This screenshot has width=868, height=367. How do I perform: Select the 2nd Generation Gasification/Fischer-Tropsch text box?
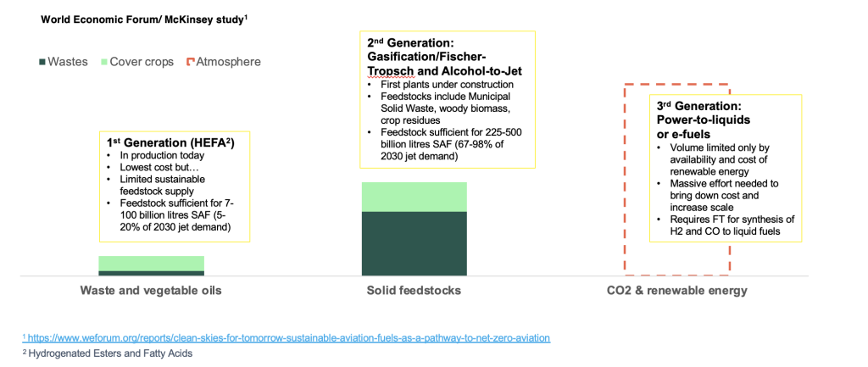[448, 100]
